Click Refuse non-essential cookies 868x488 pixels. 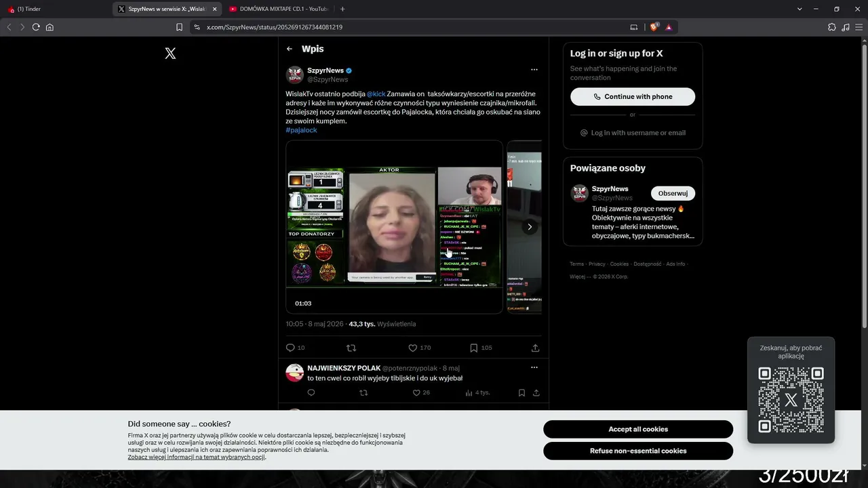point(638,451)
